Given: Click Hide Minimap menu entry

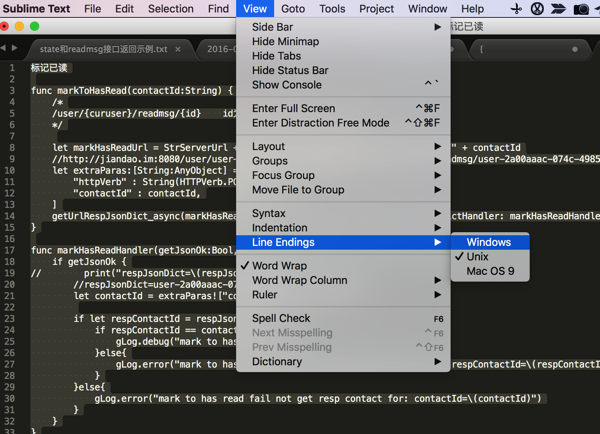Looking at the screenshot, I should point(285,42).
